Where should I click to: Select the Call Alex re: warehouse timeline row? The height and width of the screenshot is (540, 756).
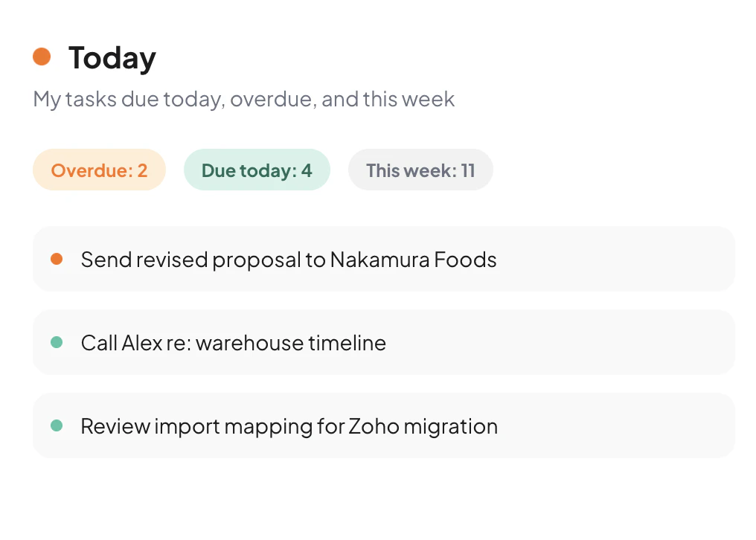coord(233,342)
